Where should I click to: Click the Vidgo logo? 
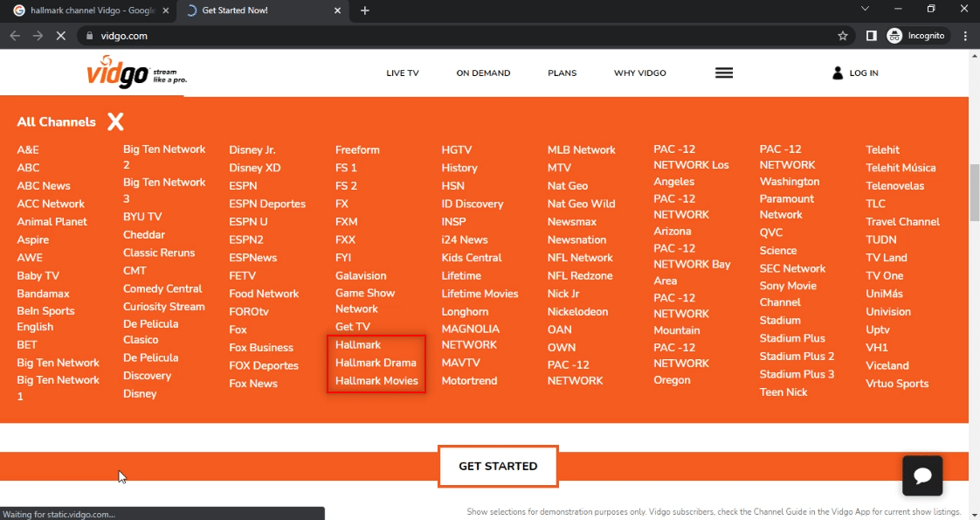click(x=137, y=72)
